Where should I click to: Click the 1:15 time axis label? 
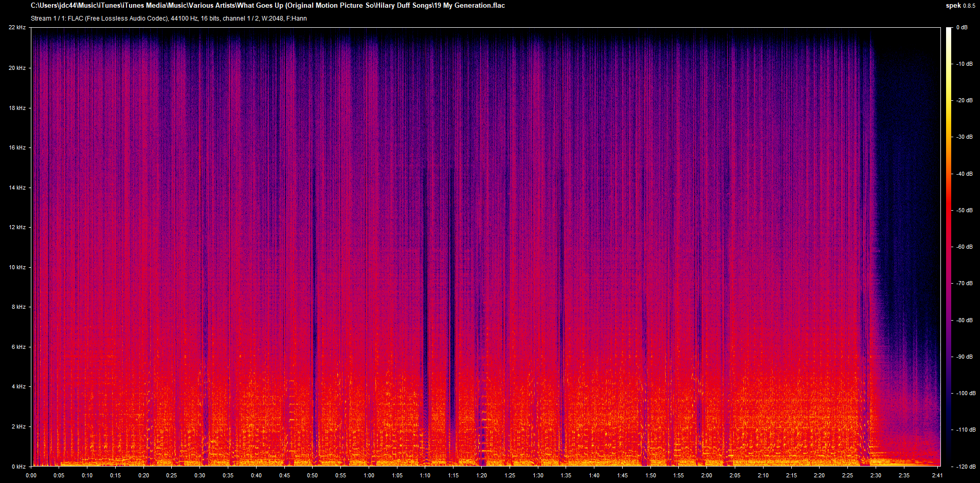pyautogui.click(x=453, y=475)
